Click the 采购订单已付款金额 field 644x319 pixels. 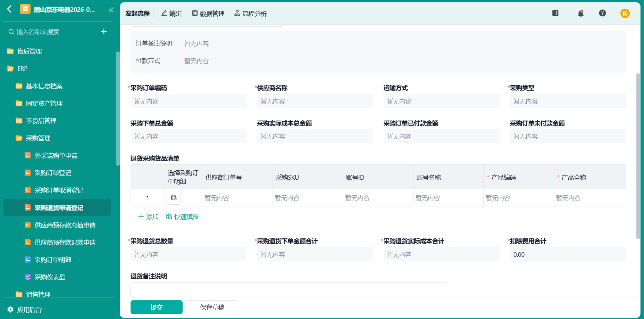click(441, 136)
